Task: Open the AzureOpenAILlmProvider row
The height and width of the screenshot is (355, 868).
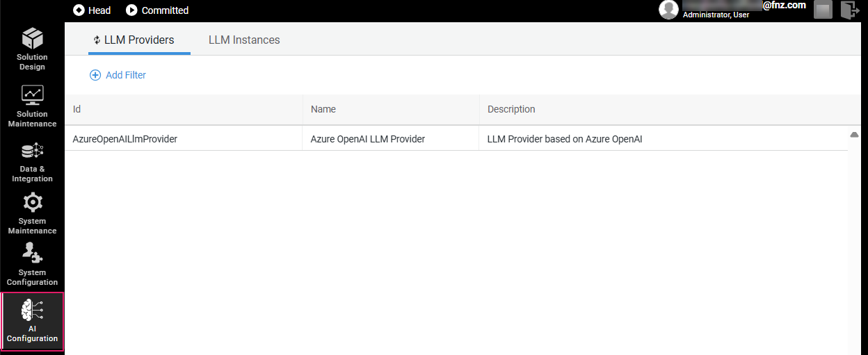Action: [x=125, y=139]
